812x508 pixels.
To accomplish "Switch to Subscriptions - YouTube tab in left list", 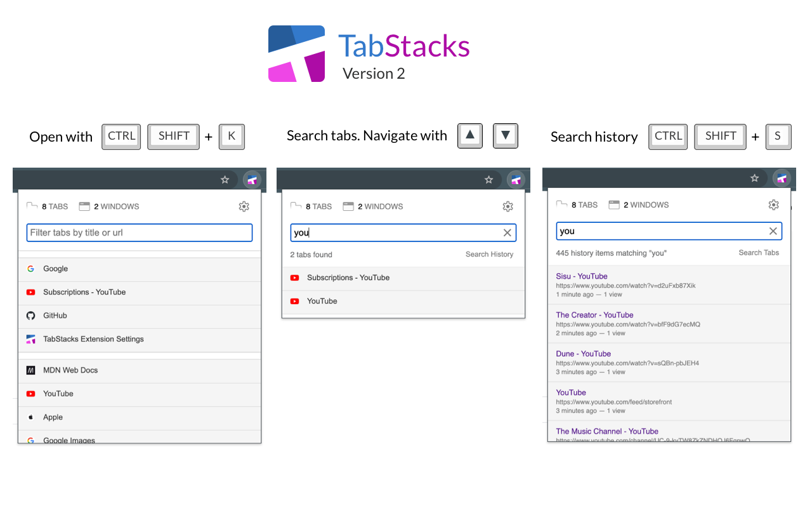I will [x=140, y=292].
